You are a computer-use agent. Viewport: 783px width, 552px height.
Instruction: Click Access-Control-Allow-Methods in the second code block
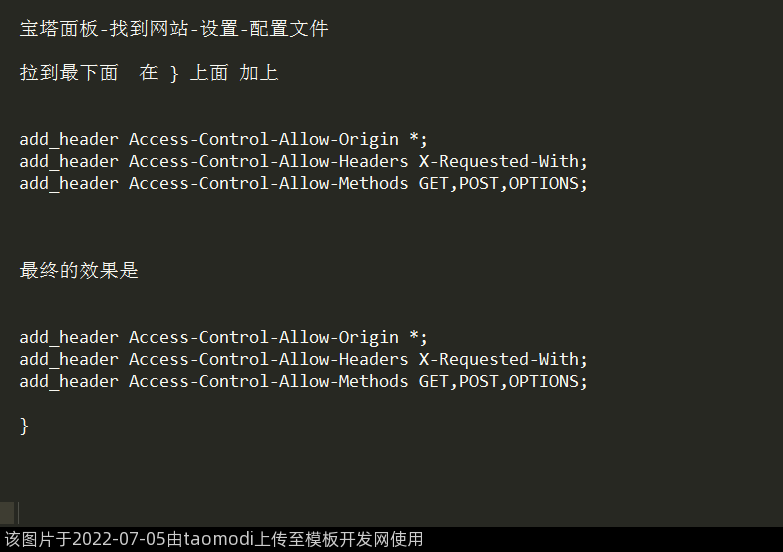pos(268,381)
